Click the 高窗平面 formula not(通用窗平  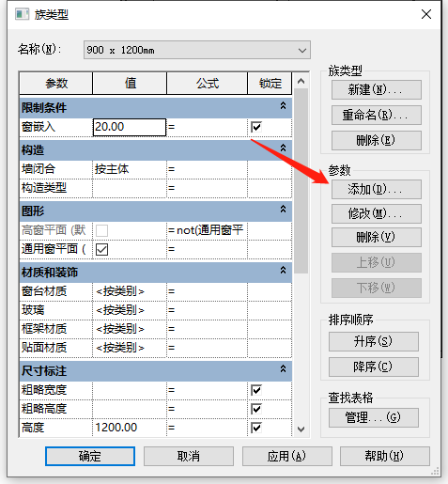point(207,230)
